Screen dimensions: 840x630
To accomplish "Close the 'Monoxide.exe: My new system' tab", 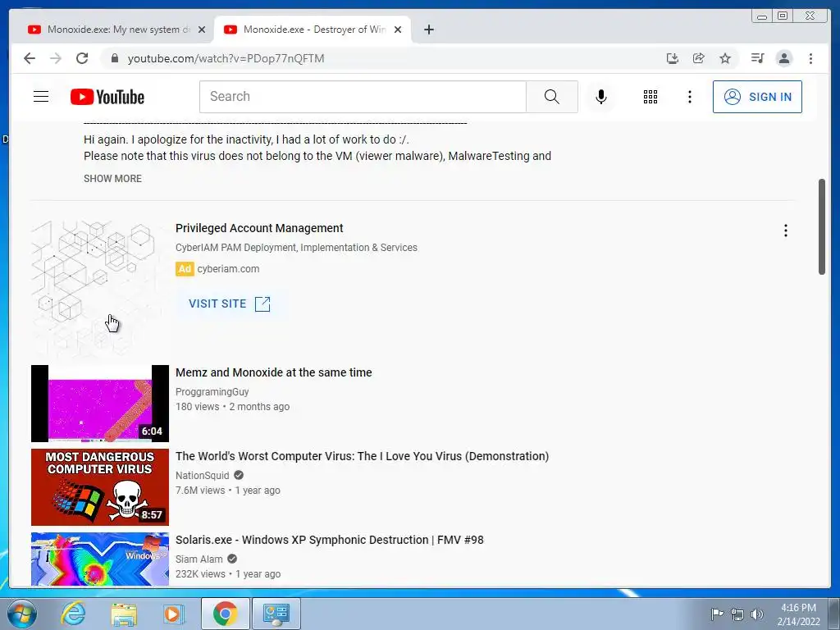I will click(x=202, y=30).
